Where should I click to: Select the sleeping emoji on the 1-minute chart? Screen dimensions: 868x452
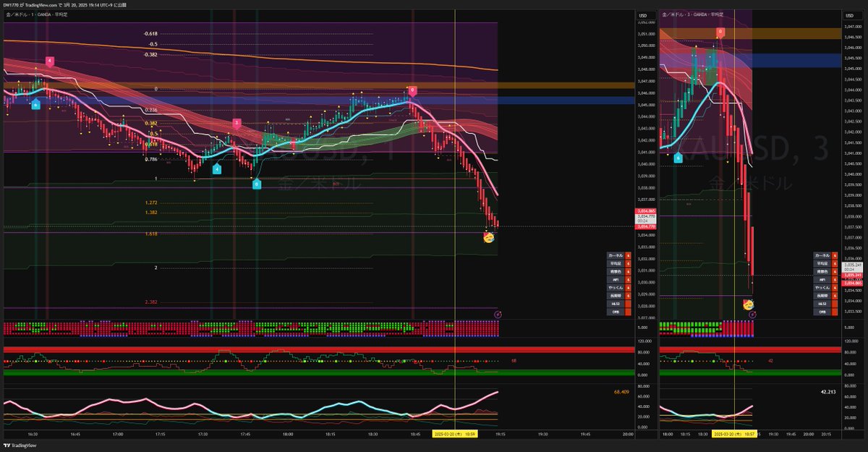point(488,236)
